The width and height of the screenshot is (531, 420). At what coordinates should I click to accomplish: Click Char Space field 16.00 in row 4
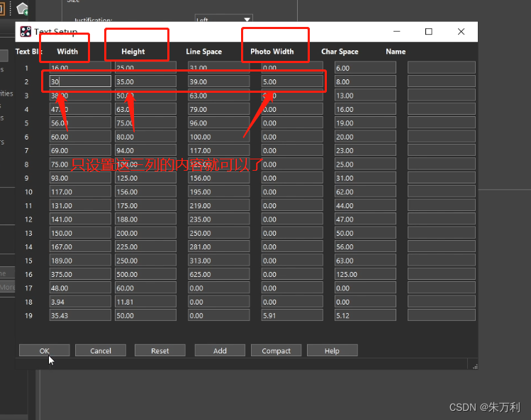[365, 109]
